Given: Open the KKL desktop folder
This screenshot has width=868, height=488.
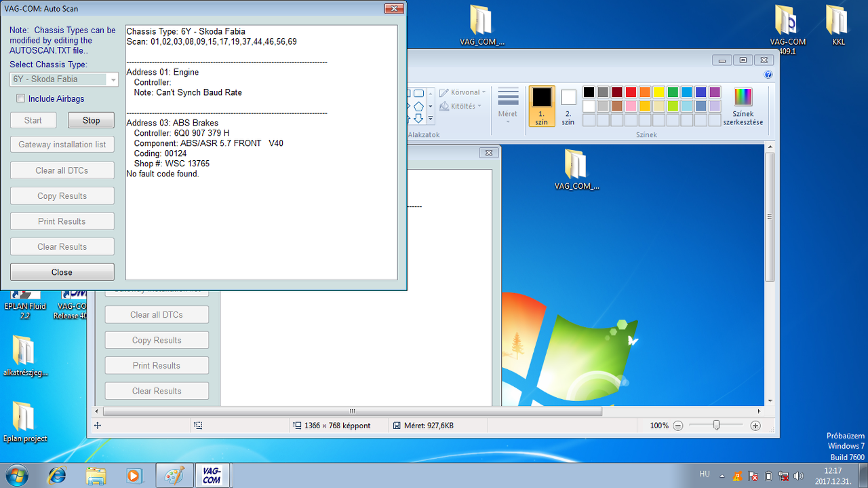Looking at the screenshot, I should click(x=838, y=26).
